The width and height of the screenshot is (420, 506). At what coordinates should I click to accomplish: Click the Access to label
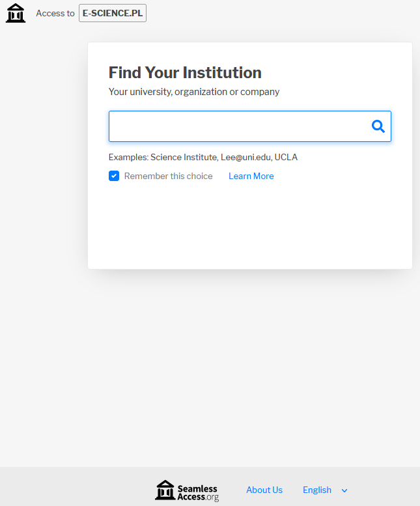point(55,13)
